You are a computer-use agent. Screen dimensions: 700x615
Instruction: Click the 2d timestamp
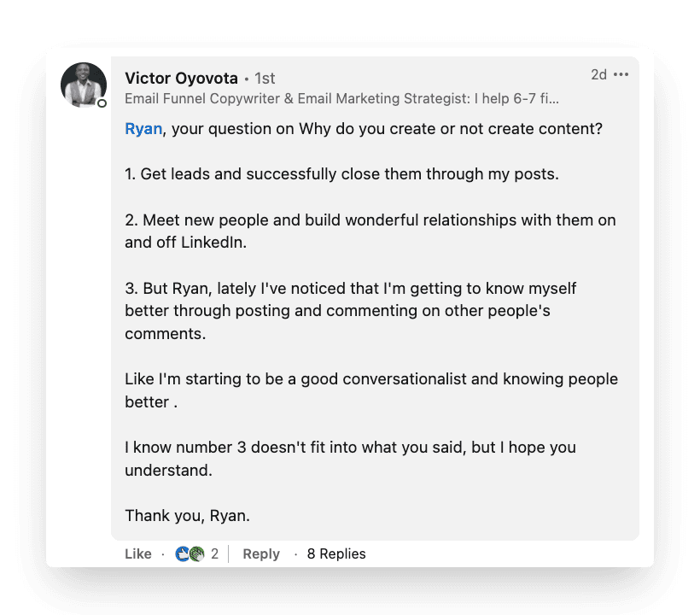[x=598, y=75]
